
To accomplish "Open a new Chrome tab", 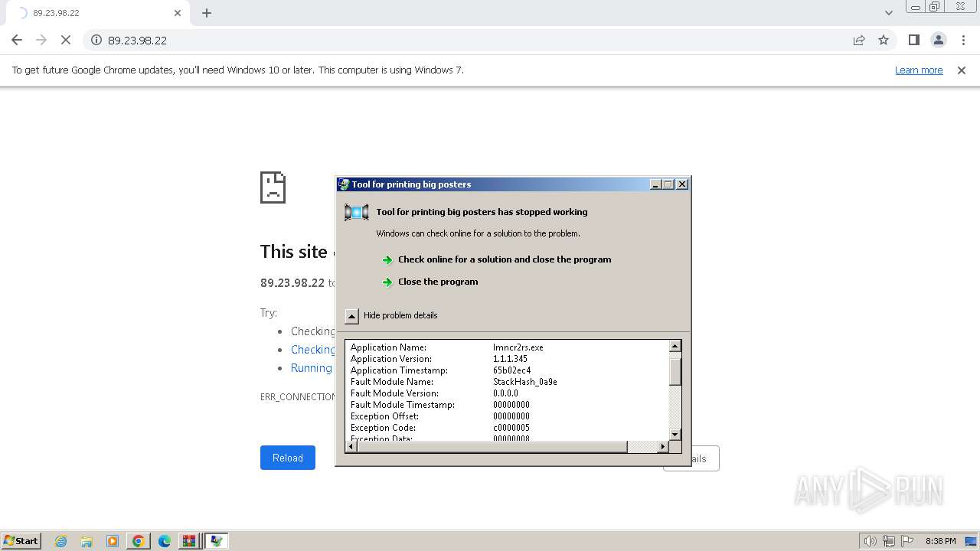I will point(207,13).
